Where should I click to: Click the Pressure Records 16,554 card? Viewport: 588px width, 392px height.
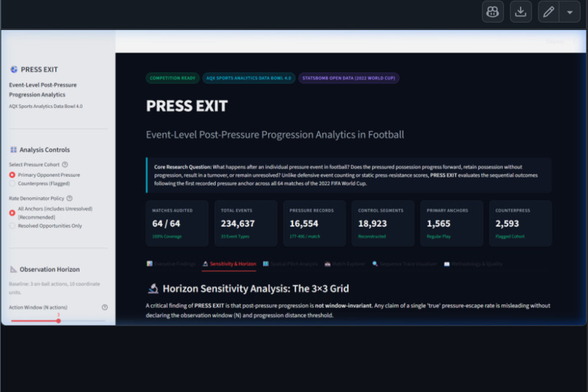coord(314,223)
